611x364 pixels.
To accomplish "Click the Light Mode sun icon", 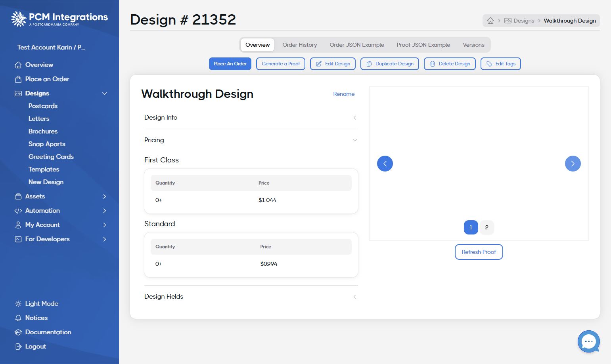I will (18, 304).
